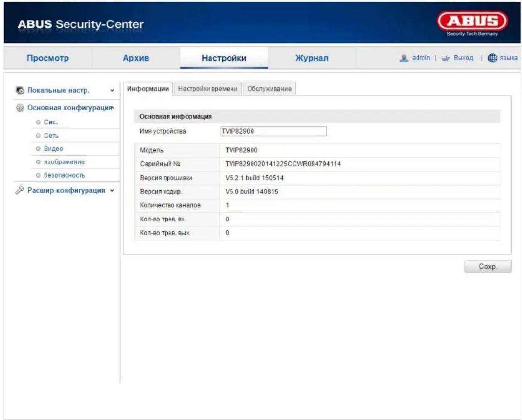Click the Расшир конфигурация wrench icon

[x=20, y=190]
